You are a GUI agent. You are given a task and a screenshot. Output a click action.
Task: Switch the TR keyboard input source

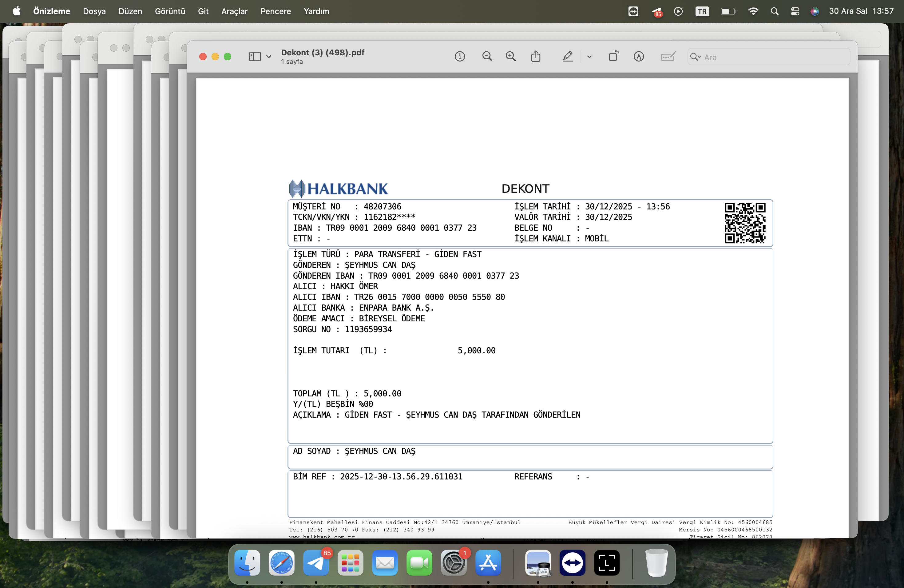tap(702, 11)
